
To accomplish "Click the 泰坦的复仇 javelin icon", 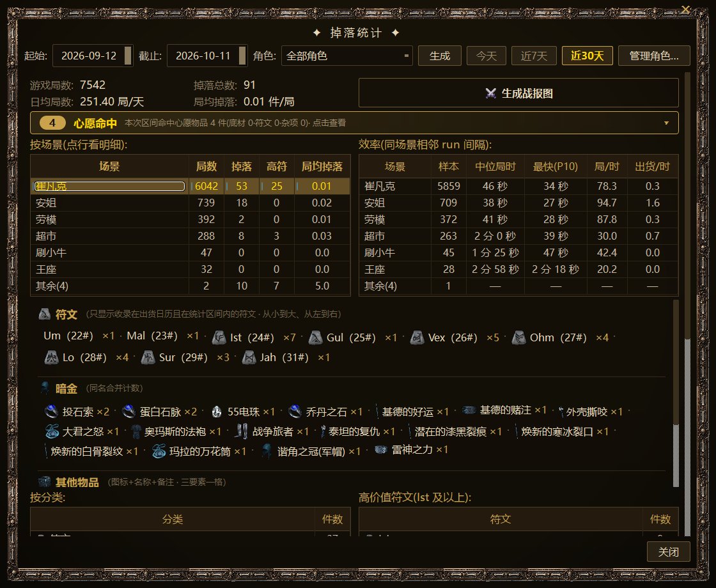I will click(x=323, y=431).
